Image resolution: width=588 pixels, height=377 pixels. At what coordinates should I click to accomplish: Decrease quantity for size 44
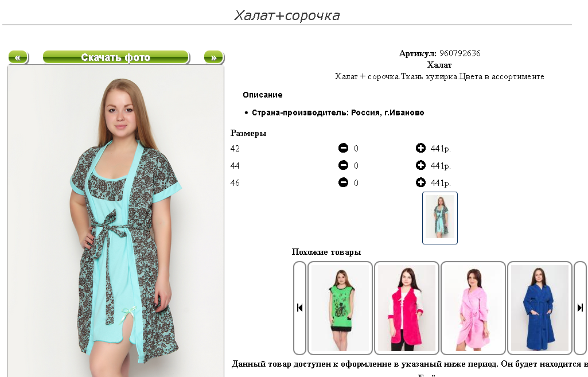point(343,165)
